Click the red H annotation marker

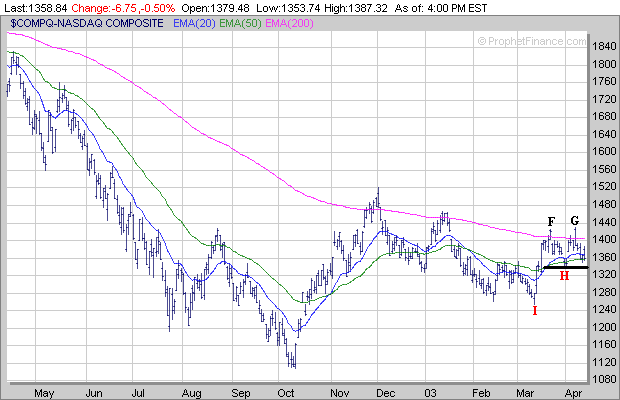coord(564,275)
